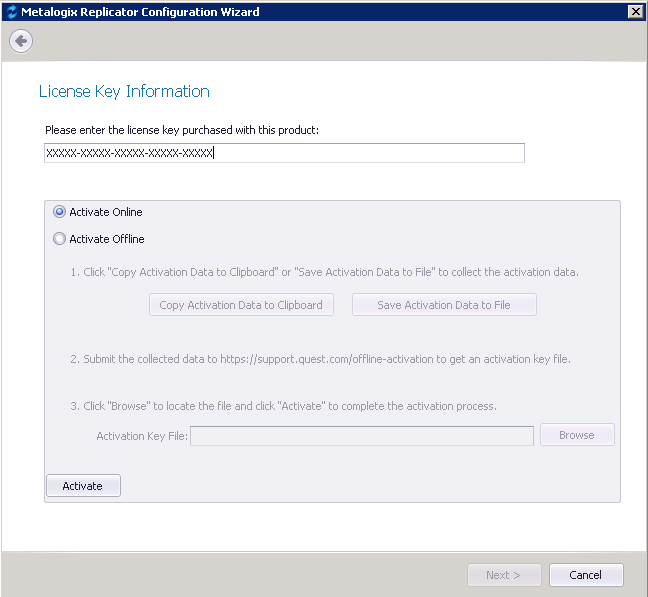Click inside the license key field
This screenshot has height=597, width=648.
pos(284,153)
